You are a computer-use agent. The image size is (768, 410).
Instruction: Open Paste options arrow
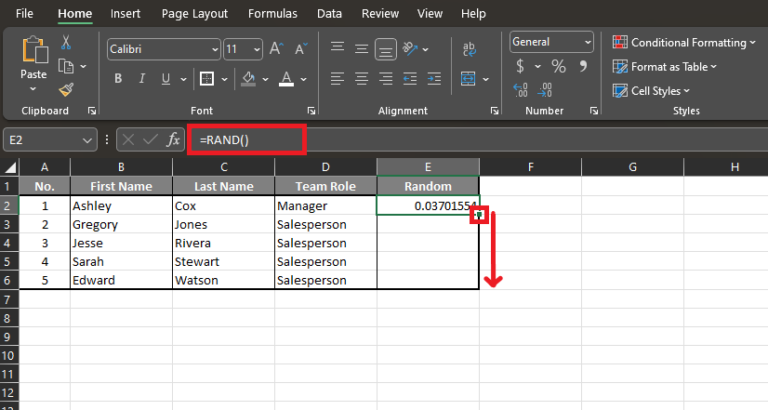tap(33, 89)
